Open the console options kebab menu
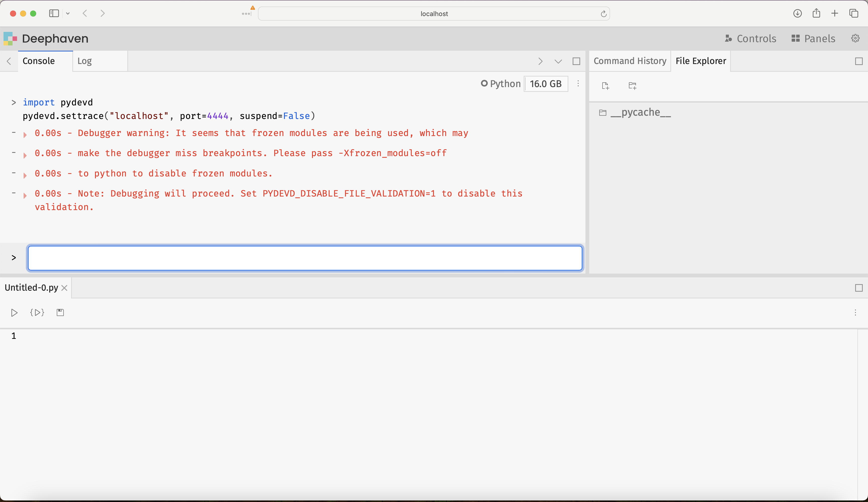This screenshot has width=868, height=502. click(578, 84)
